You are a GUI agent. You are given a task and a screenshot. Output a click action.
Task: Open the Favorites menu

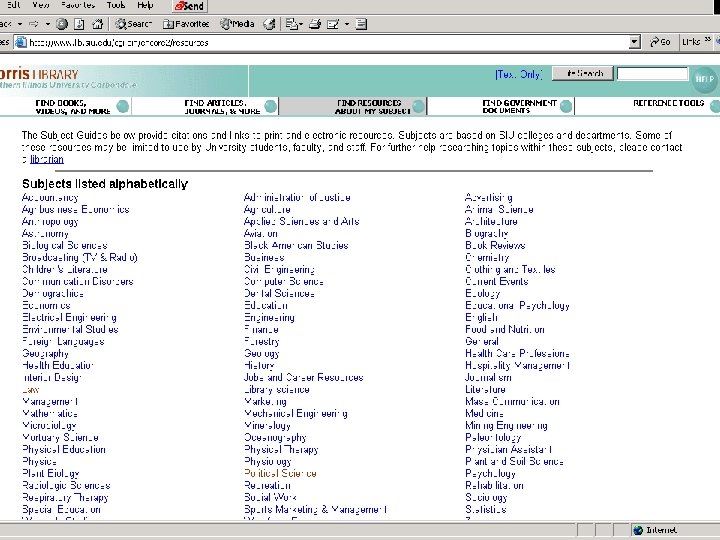pos(78,5)
